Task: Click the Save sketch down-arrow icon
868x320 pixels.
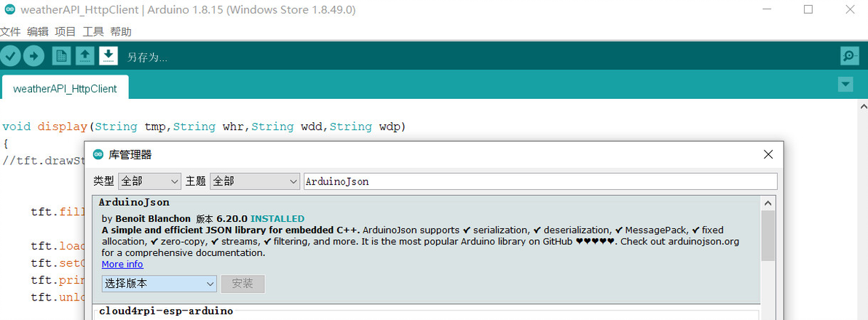Action: point(108,56)
